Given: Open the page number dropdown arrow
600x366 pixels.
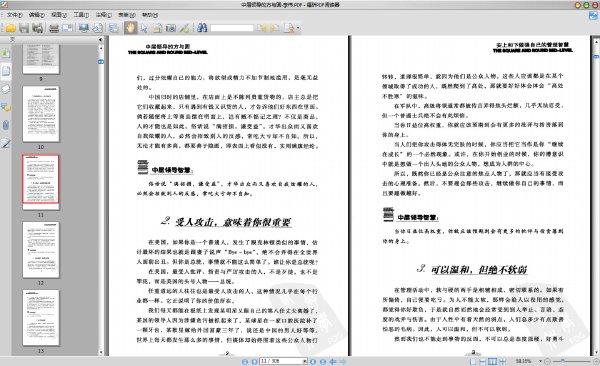Looking at the screenshot, I should (305, 361).
